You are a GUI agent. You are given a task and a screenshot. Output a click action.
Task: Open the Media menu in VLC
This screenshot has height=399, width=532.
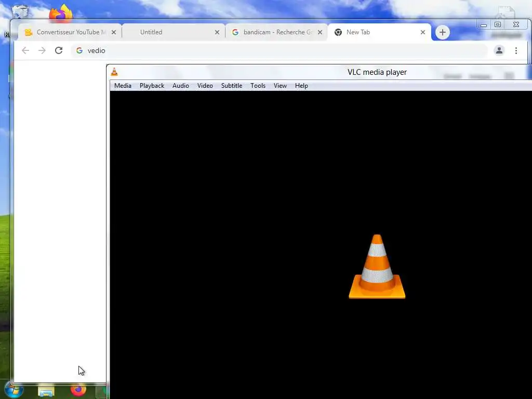pos(123,86)
